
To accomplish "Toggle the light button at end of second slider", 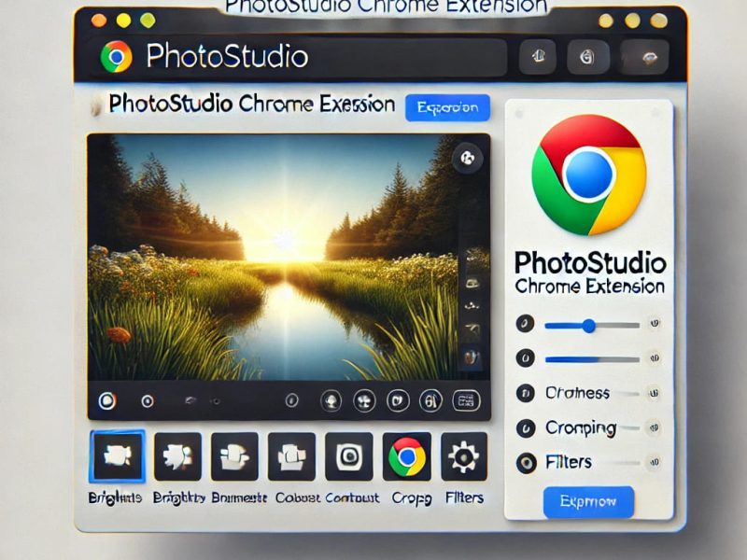I will pyautogui.click(x=655, y=357).
